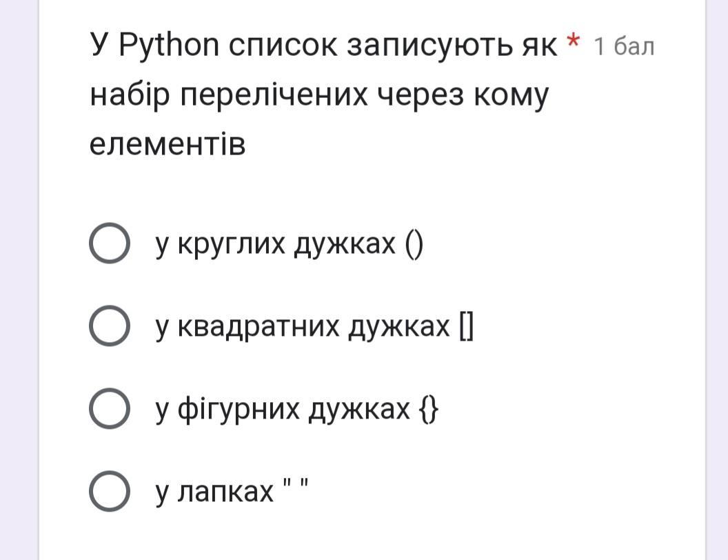728x560 pixels.
Task: Click the word "елементів" in the question
Action: coord(168,145)
